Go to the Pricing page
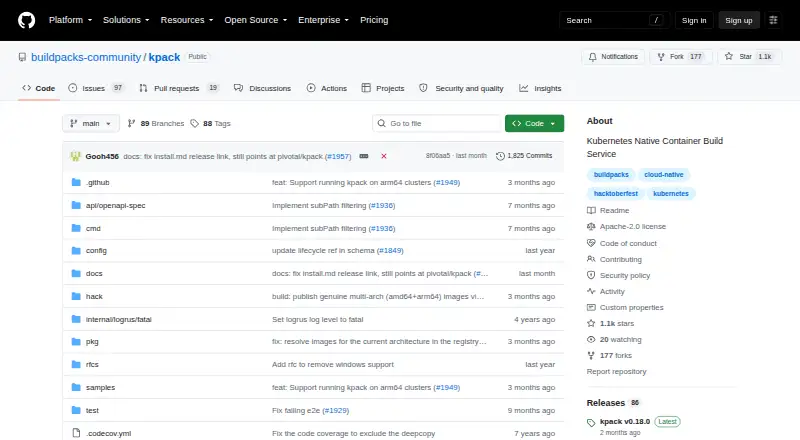 374,20
